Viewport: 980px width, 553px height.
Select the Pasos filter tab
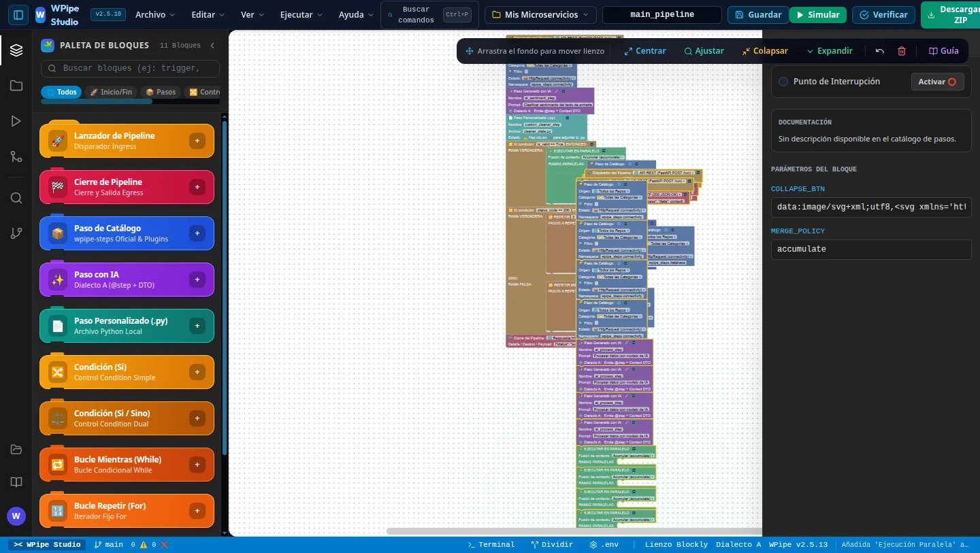coord(161,92)
